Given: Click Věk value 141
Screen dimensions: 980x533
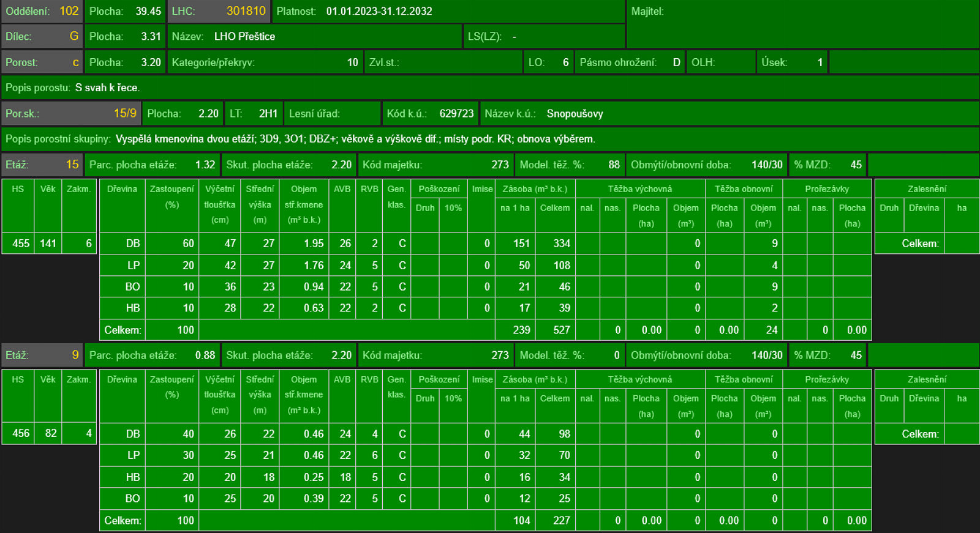Looking at the screenshot, I should [48, 244].
